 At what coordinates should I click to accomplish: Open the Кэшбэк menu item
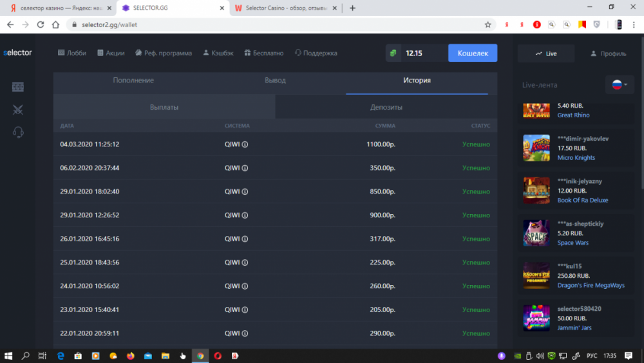pyautogui.click(x=218, y=53)
